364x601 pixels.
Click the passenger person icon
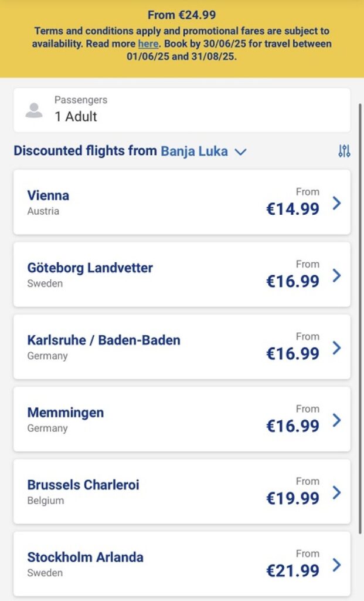coord(34,110)
